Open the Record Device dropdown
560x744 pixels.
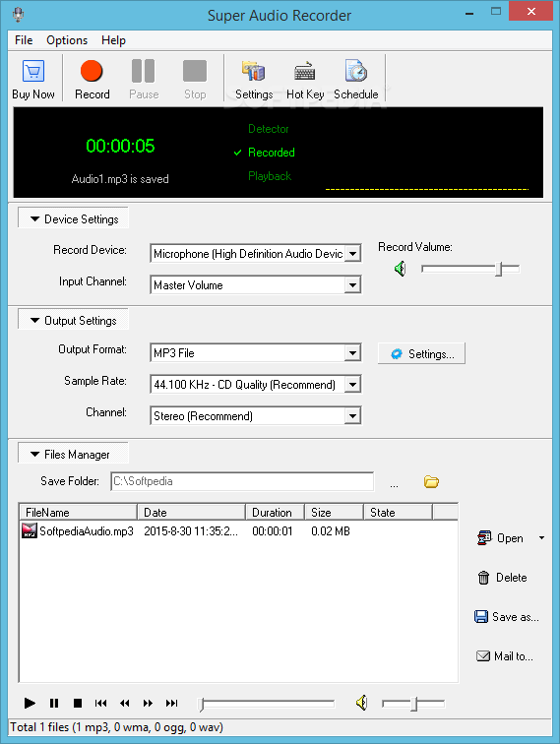(352, 254)
